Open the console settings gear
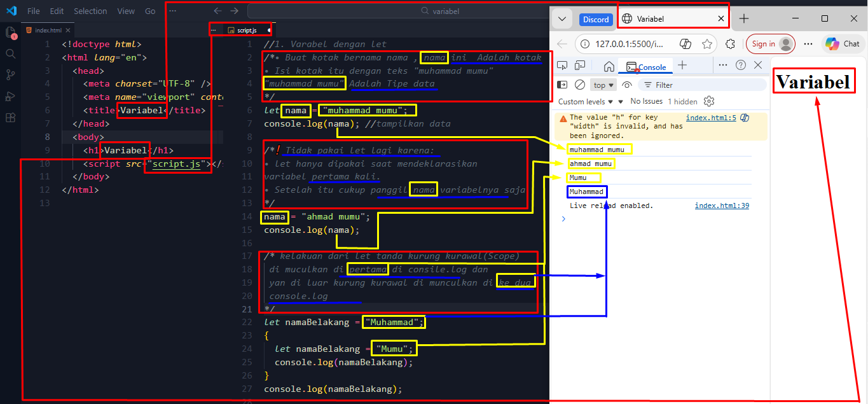The image size is (868, 404). click(x=710, y=101)
